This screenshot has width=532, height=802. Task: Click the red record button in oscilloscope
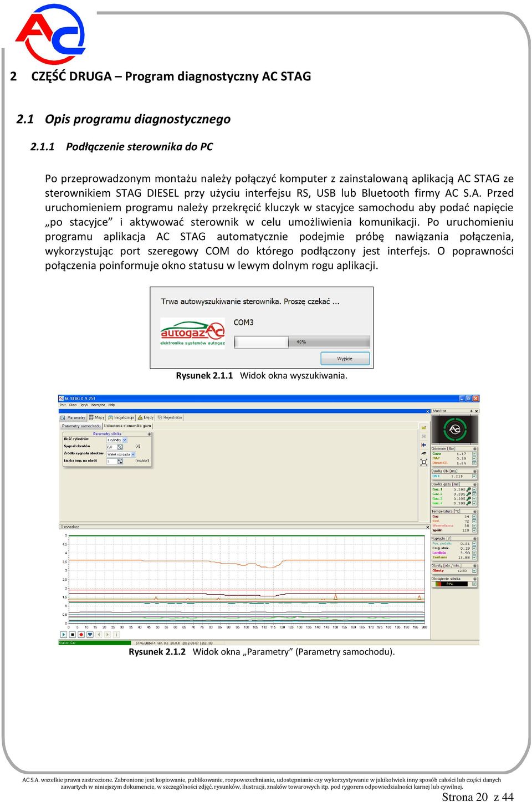(x=81, y=635)
